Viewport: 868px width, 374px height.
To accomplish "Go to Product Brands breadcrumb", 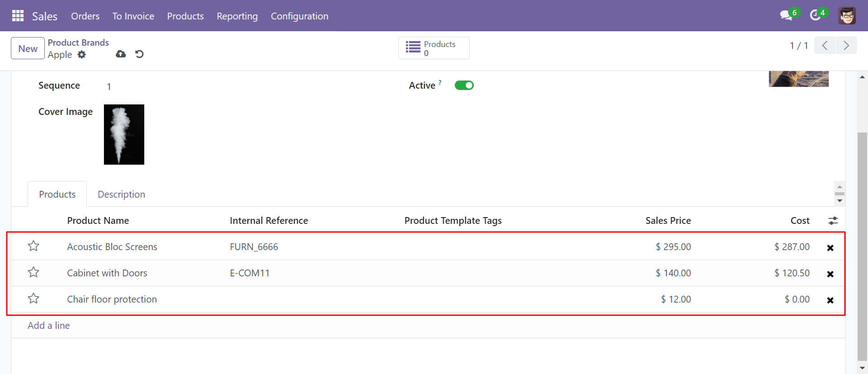I will [78, 43].
